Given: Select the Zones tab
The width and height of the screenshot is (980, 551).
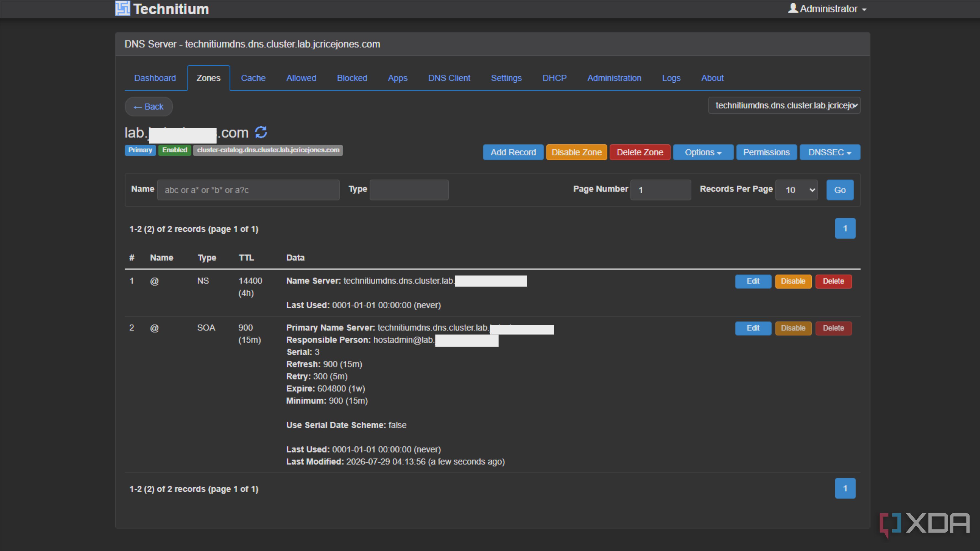Looking at the screenshot, I should [208, 78].
